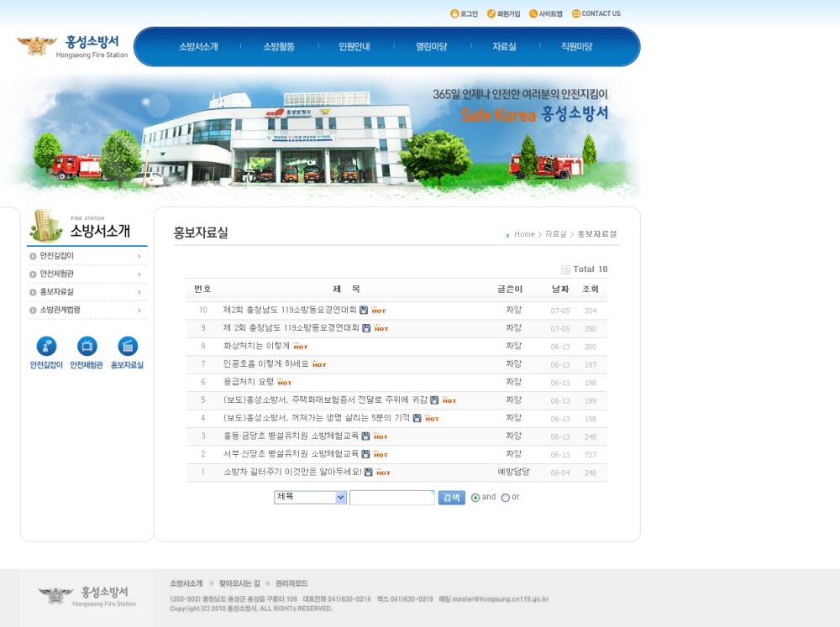Click 찾아오시는 길 footer link
Viewport: 840px width, 627px height.
[239, 583]
